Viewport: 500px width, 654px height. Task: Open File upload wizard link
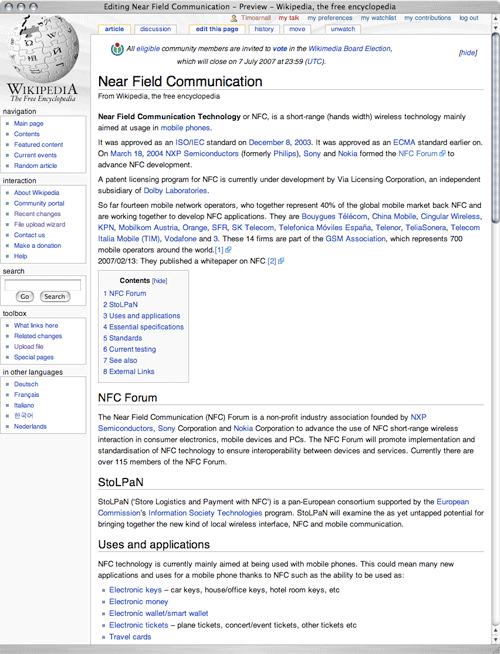click(x=40, y=224)
